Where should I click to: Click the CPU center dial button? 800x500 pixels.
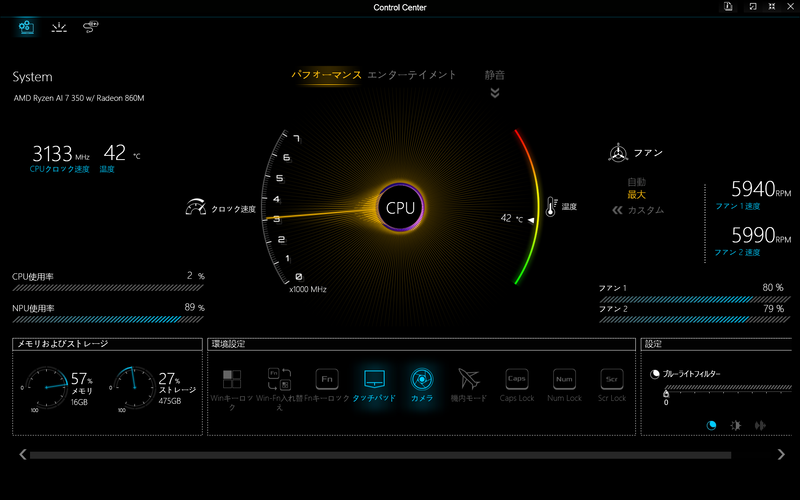coord(401,208)
